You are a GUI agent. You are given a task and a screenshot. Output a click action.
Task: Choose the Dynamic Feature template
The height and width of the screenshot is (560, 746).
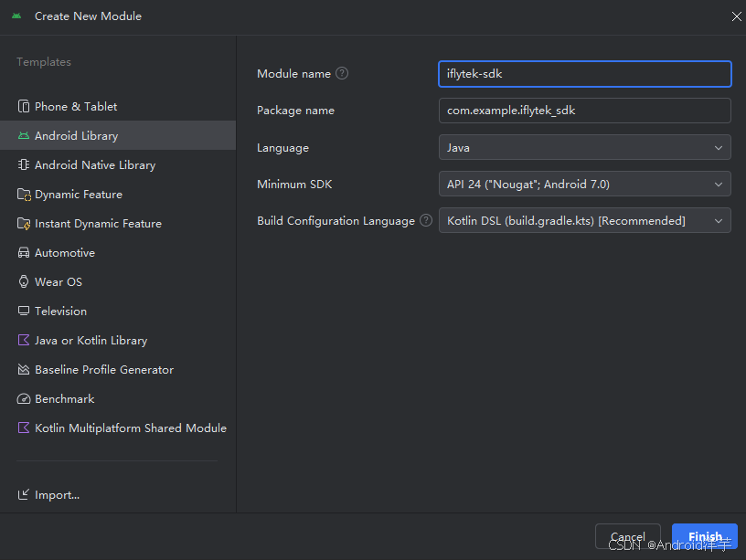pos(118,195)
